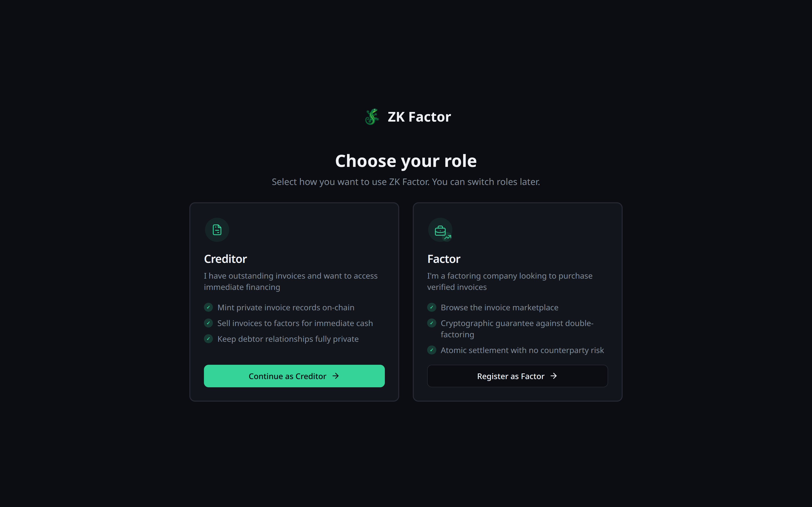812x507 pixels.
Task: Click the checkmark beside Cryptographic guarantee benefit
Action: [432, 323]
